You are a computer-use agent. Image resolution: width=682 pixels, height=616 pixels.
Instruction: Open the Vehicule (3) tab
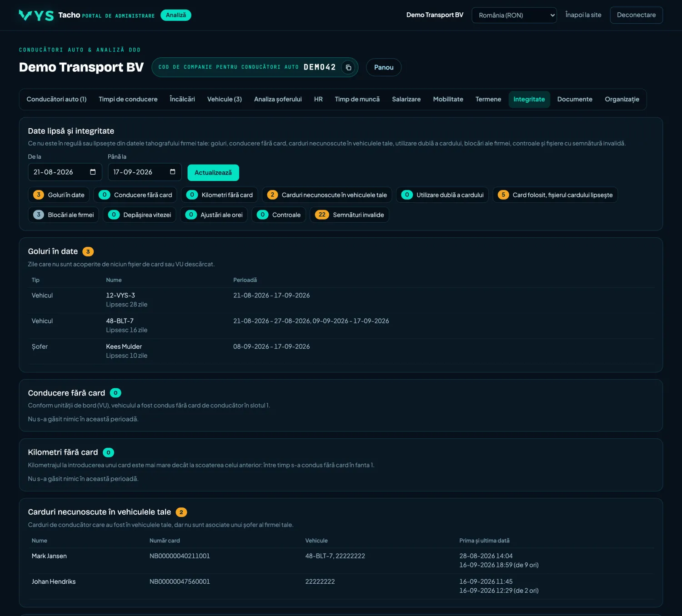pyautogui.click(x=225, y=99)
